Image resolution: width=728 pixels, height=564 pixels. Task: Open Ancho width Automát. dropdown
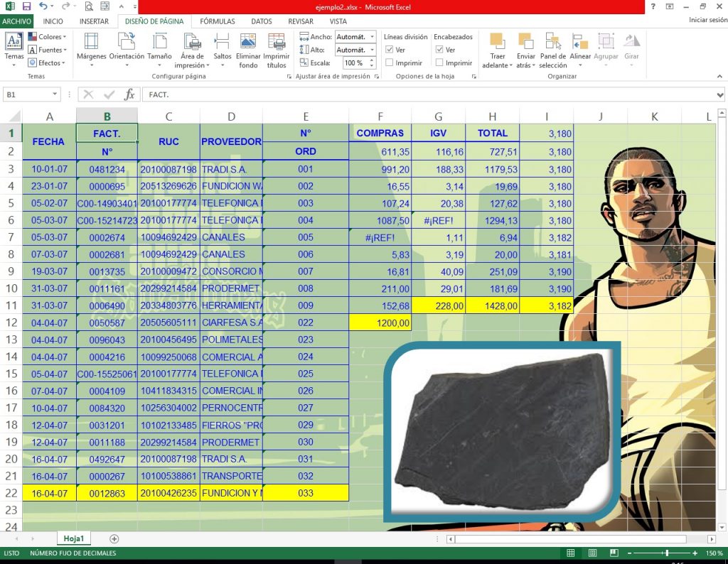(x=372, y=37)
